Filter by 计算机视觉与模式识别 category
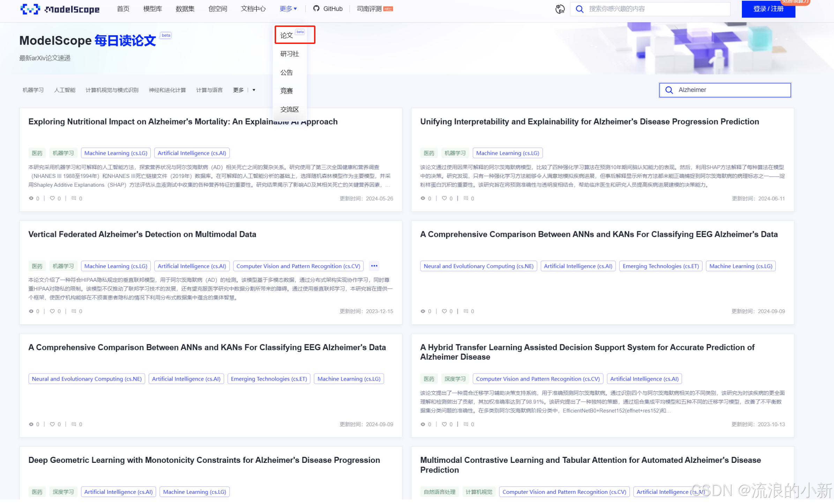The width and height of the screenshot is (834, 504). pos(112,90)
